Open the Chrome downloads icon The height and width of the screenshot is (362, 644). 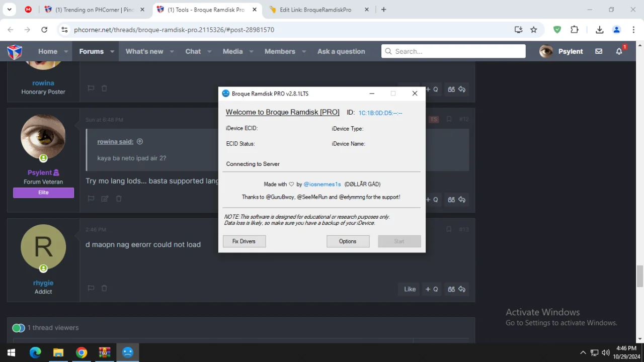(x=600, y=30)
